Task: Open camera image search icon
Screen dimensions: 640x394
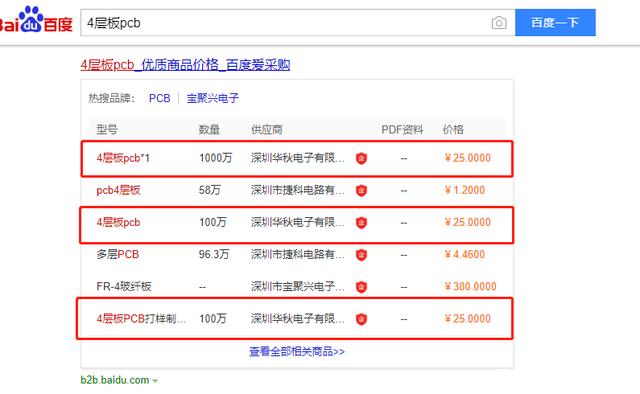Action: click(499, 23)
